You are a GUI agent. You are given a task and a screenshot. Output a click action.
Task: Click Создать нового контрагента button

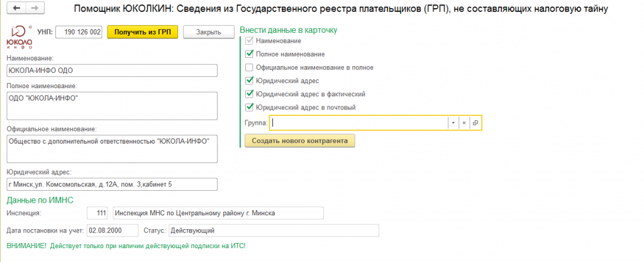point(299,140)
